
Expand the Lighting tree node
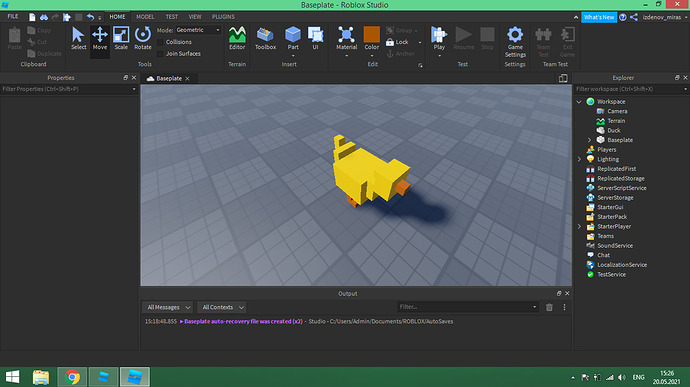point(579,159)
